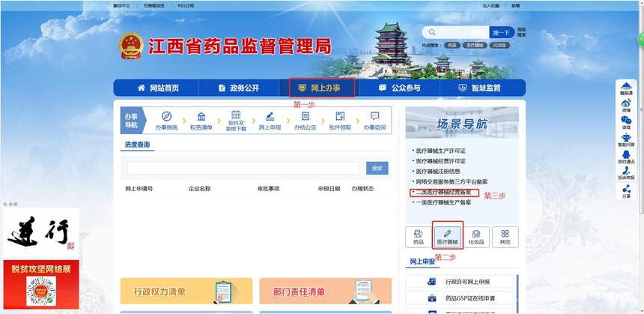Open the 办事指南 compass icon
The height and width of the screenshot is (314, 644).
[166, 116]
